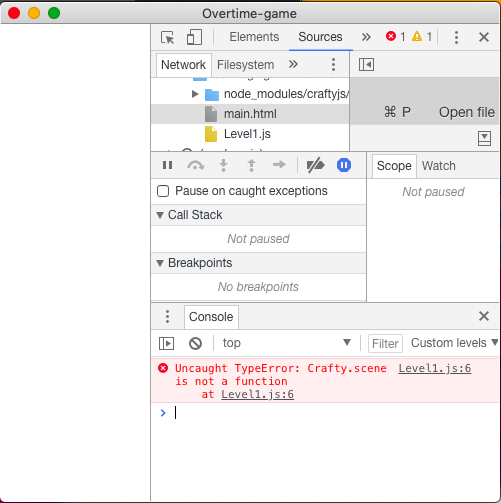Select the Watch tab
The image size is (501, 503).
click(438, 166)
